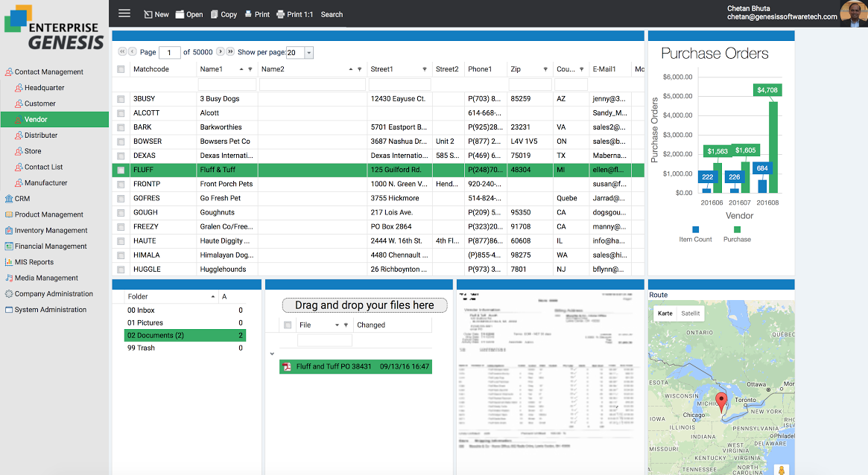
Task: Toggle the select-all checkbox in vendor grid header
Action: point(121,69)
